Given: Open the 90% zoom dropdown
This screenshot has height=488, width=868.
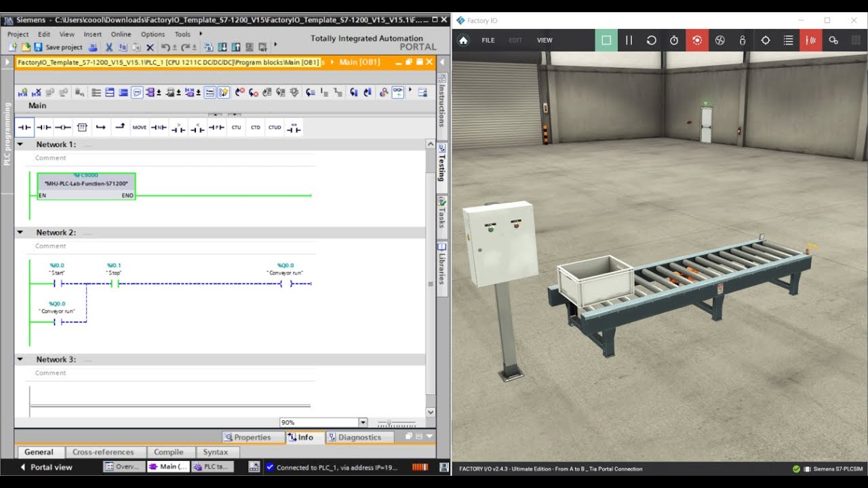Looking at the screenshot, I should click(363, 422).
